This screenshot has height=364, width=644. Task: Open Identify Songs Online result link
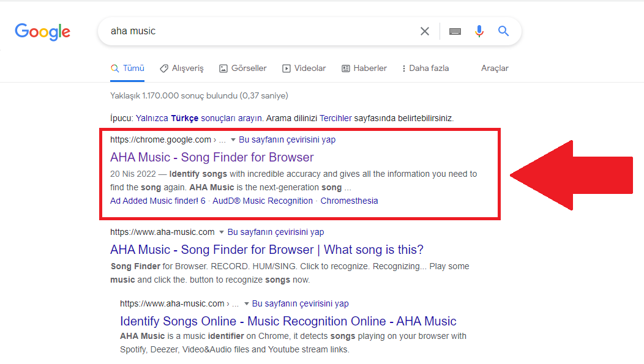tap(288, 321)
